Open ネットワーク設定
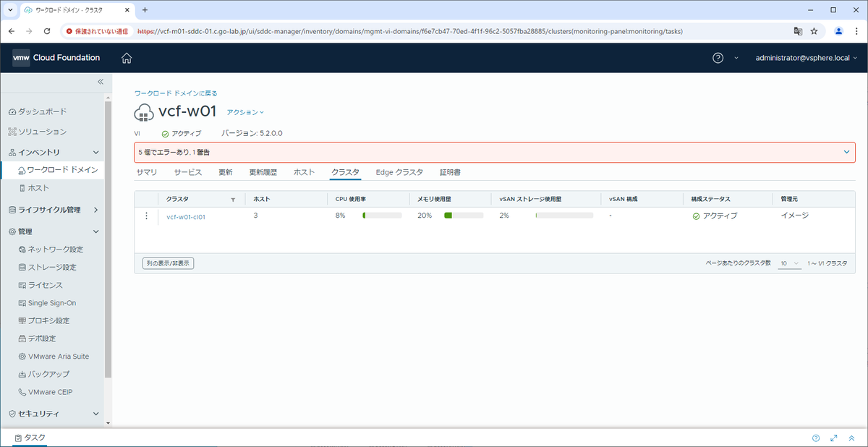The image size is (868, 447). pyautogui.click(x=51, y=250)
